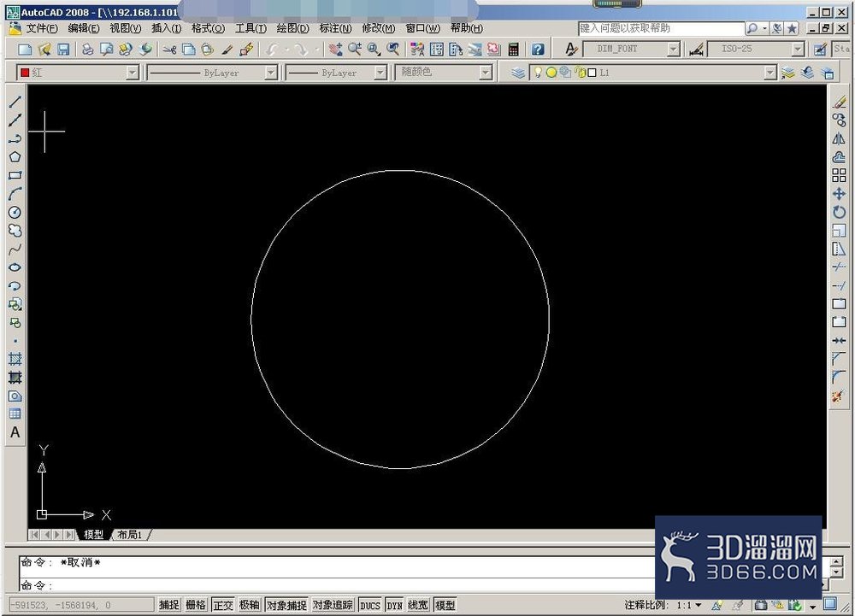
Task: Click the Save file icon
Action: click(63, 50)
